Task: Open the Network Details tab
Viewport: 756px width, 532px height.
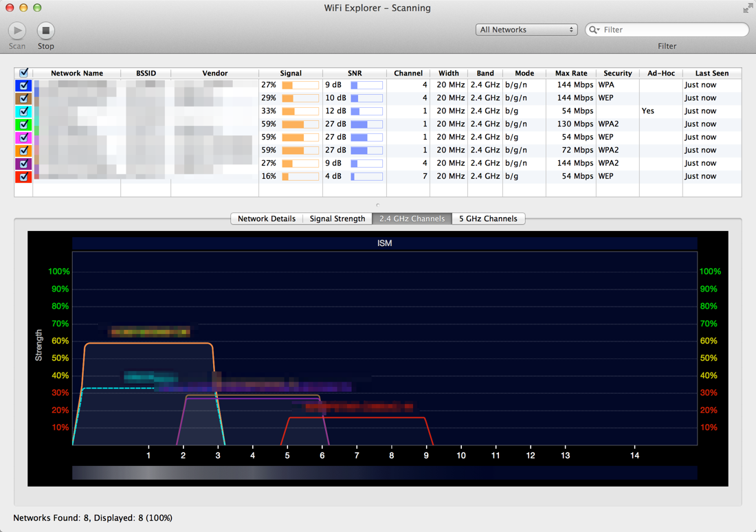Action: tap(267, 219)
